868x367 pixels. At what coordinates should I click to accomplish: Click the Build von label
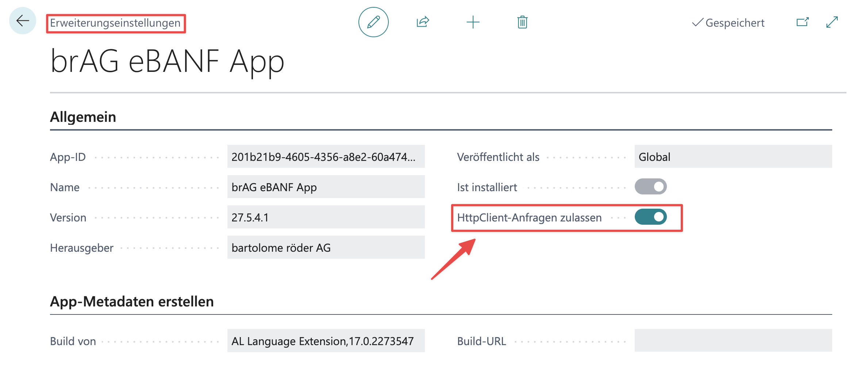(x=73, y=341)
